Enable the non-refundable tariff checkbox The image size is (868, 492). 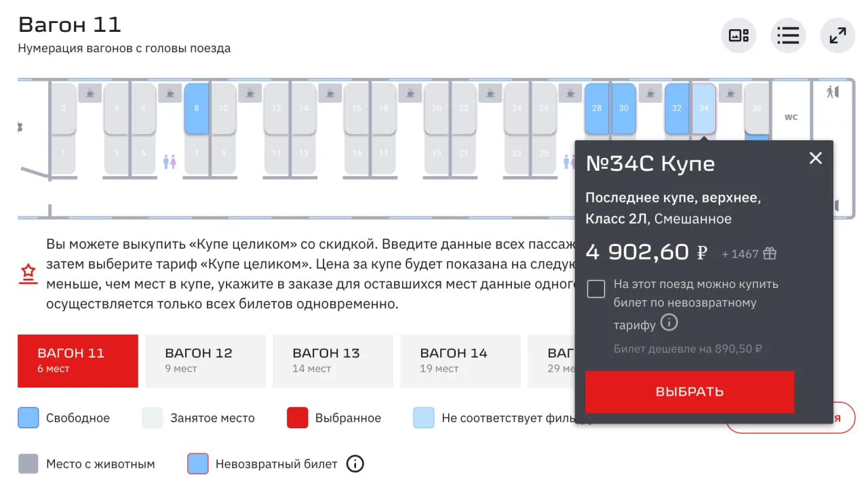click(596, 289)
